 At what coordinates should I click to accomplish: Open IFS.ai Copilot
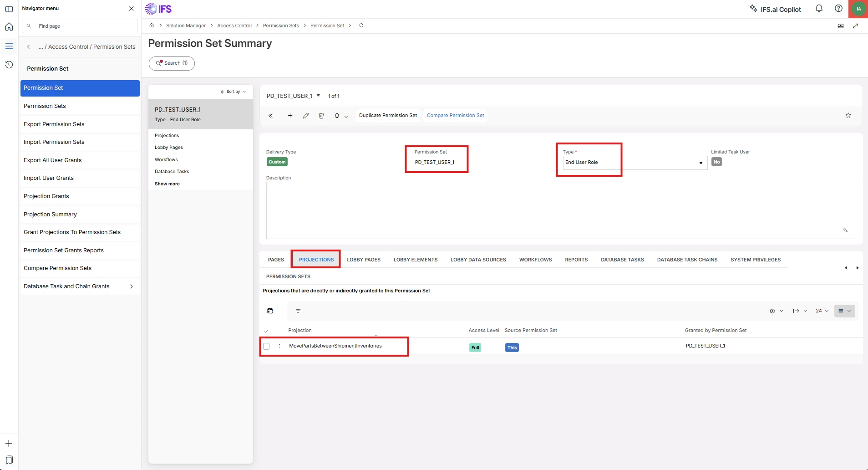[775, 9]
